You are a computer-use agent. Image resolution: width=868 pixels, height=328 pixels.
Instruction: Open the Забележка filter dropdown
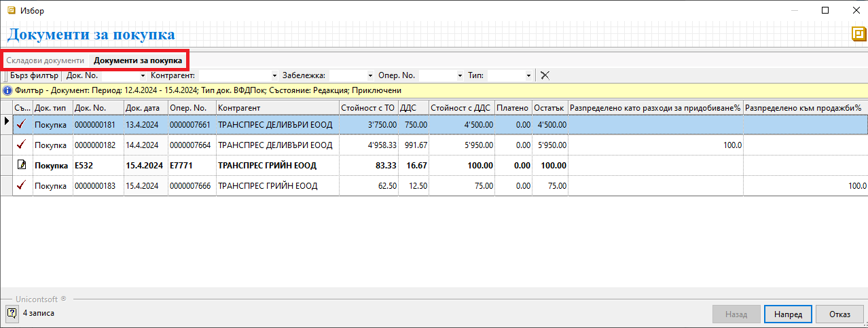pos(370,75)
